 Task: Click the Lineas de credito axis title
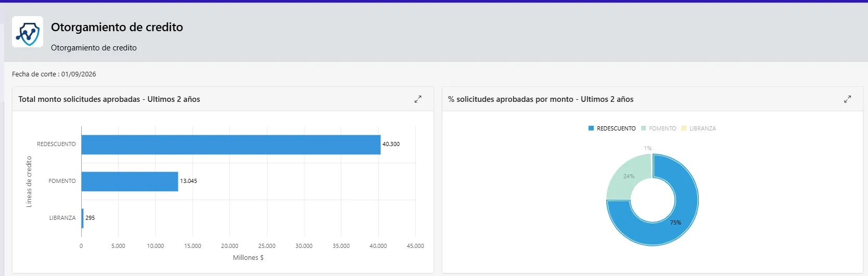29,182
